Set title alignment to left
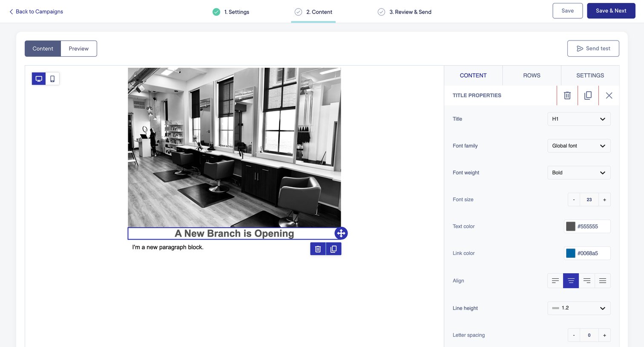The image size is (644, 347). (x=555, y=280)
